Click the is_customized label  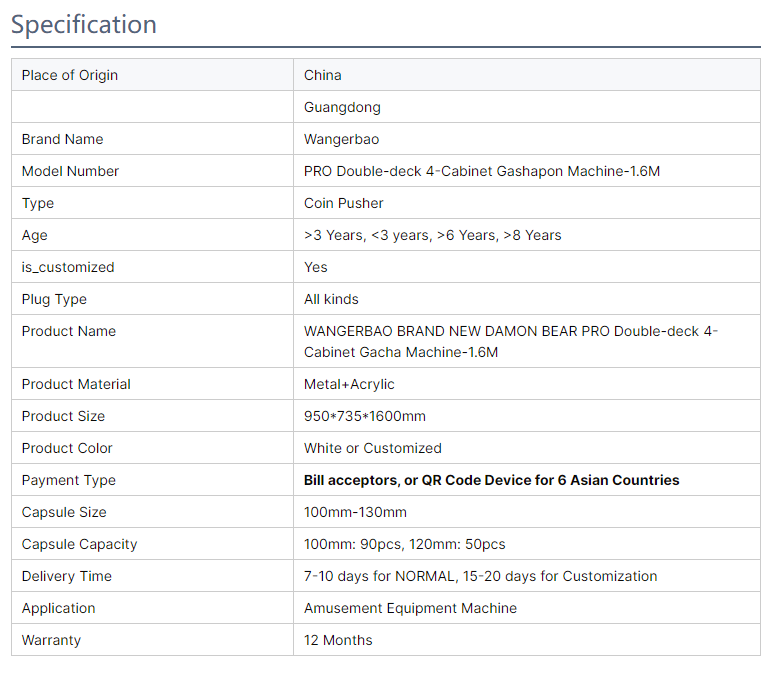68,267
